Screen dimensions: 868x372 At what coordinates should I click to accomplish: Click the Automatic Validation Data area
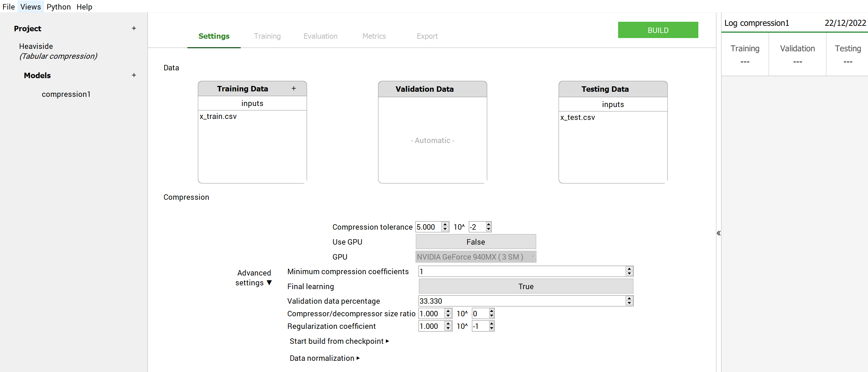[x=432, y=140]
